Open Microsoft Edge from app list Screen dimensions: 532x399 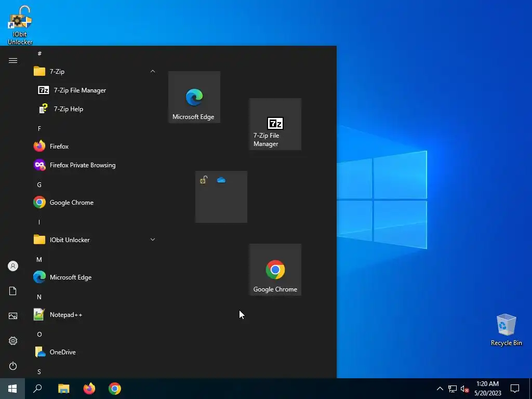point(95,277)
